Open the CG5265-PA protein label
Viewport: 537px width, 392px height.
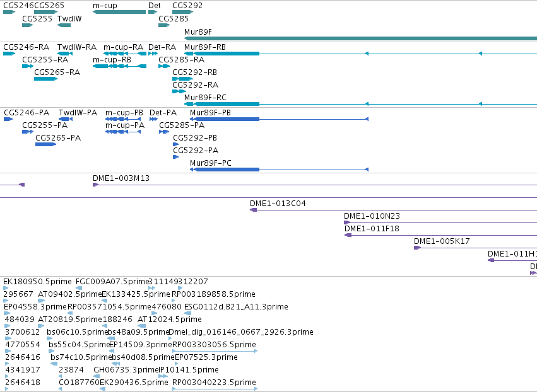pyautogui.click(x=58, y=138)
